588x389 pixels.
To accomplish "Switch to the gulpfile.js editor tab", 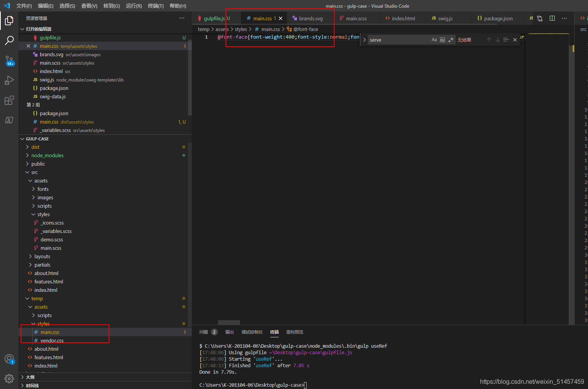I will pos(214,18).
